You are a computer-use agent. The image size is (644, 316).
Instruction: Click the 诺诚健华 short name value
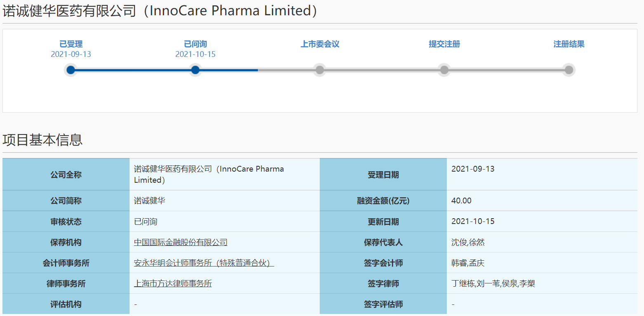[150, 201]
